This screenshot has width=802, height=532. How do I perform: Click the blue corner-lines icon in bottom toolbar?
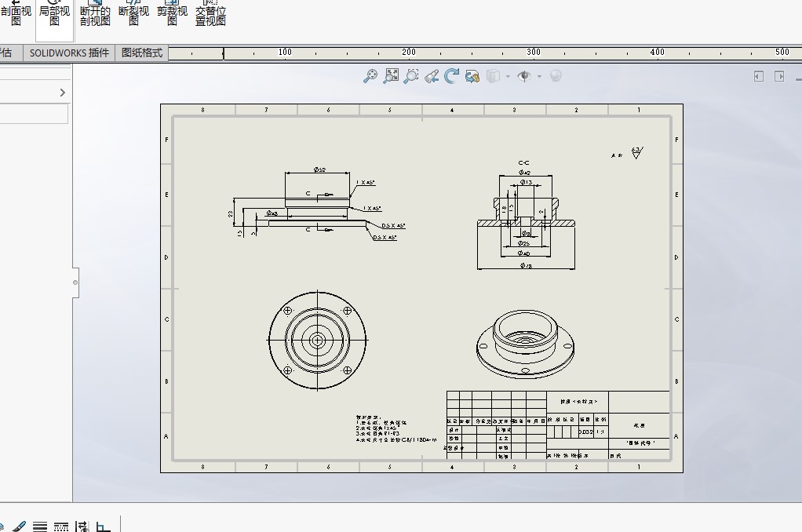click(x=104, y=527)
